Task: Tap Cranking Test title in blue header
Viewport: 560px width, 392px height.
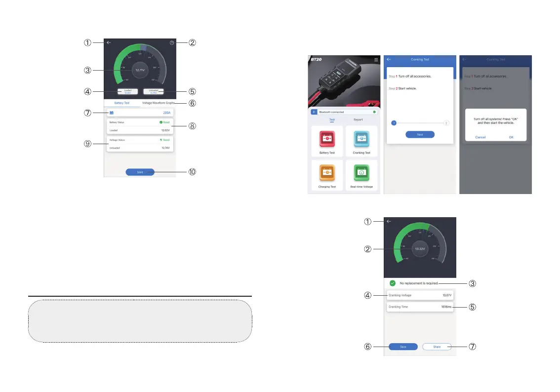Action: click(420, 60)
